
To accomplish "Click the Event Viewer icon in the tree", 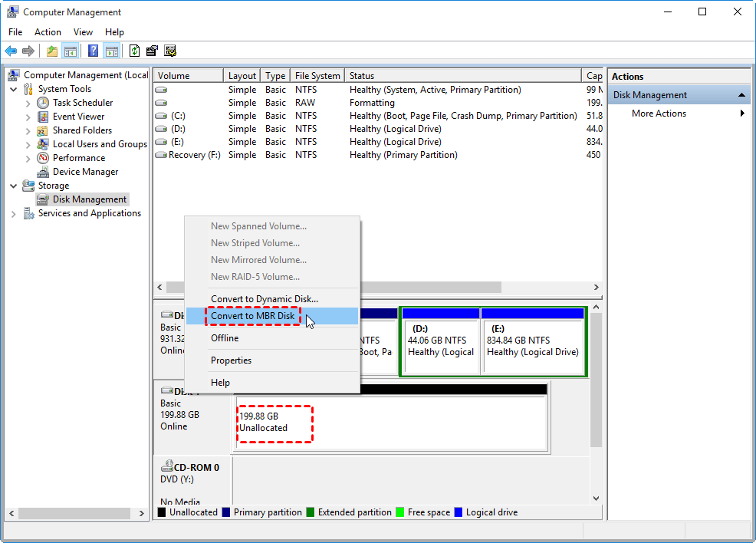I will (44, 117).
